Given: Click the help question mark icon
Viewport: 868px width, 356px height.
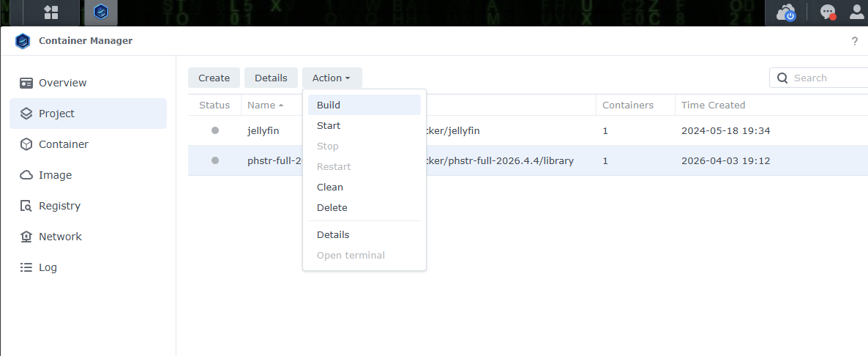Looking at the screenshot, I should point(854,41).
